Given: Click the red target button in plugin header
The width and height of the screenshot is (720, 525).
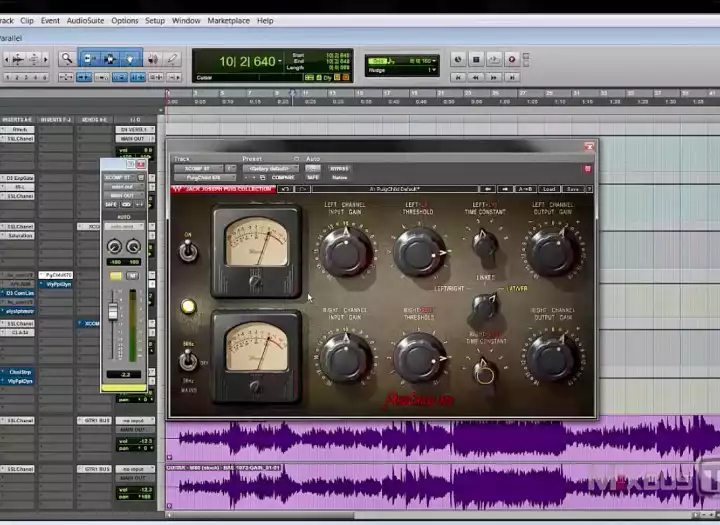Looking at the screenshot, I should (x=587, y=169).
